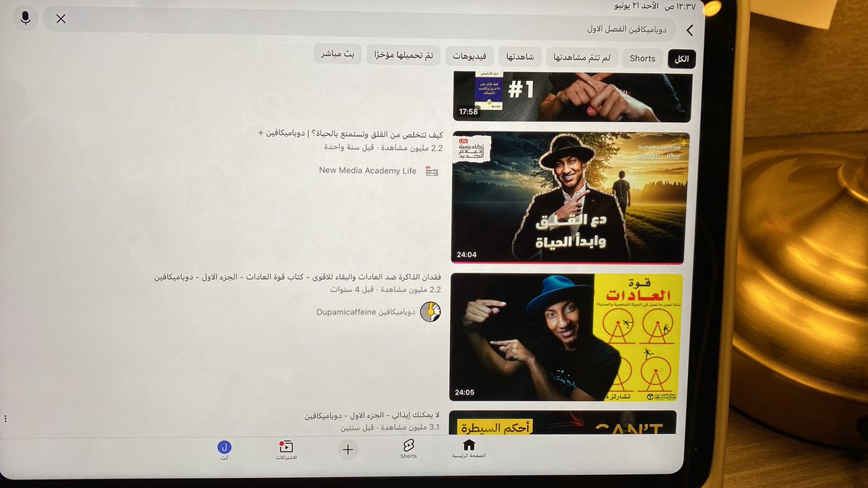Open the Dupamicaffeine channel avatar icon
The width and height of the screenshot is (868, 488).
(430, 312)
